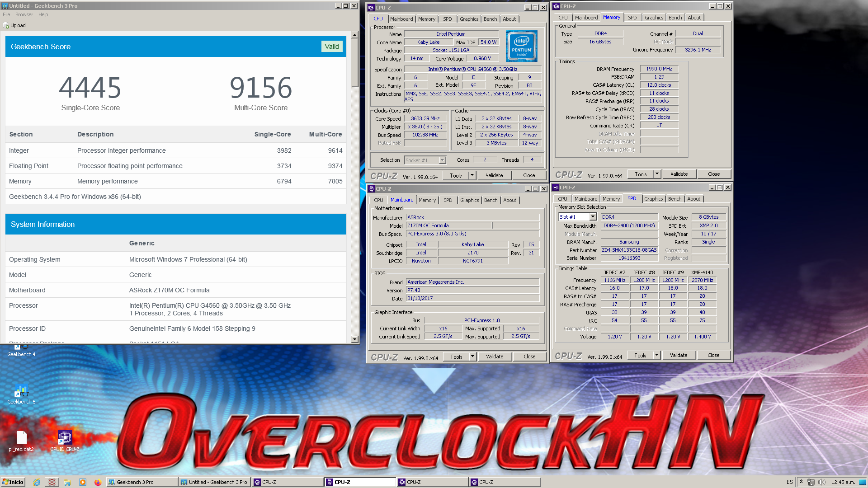
Task: Click Tools button in CPU-Z SPD window
Action: coord(640,355)
